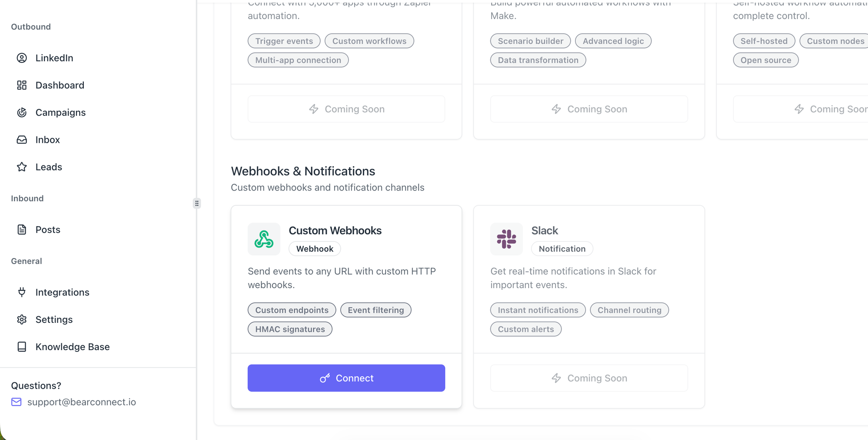Go to the Inbox page
The image size is (868, 440).
(48, 140)
